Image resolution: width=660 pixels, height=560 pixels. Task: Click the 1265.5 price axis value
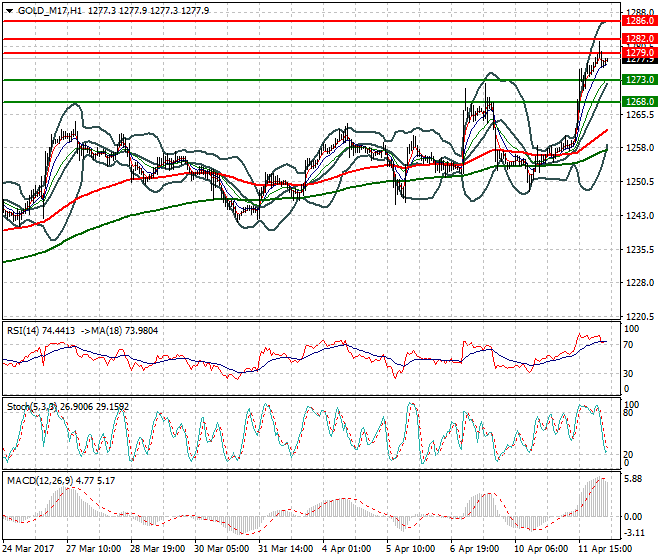[640, 115]
